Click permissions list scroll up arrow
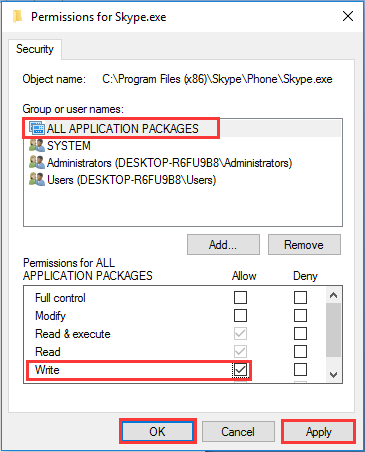Image resolution: width=365 pixels, height=452 pixels. point(333,295)
